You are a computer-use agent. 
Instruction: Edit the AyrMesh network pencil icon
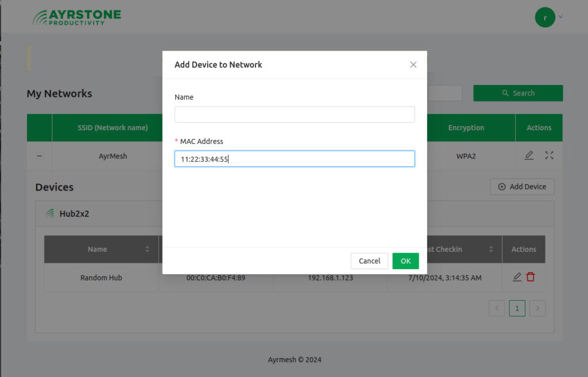[529, 156]
